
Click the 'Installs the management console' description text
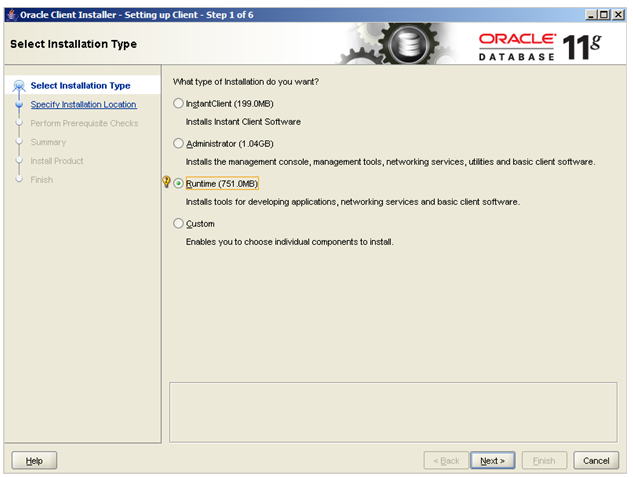click(x=390, y=162)
